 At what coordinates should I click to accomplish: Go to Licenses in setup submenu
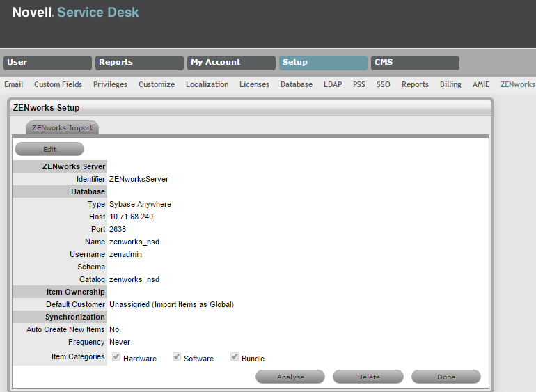tap(254, 84)
